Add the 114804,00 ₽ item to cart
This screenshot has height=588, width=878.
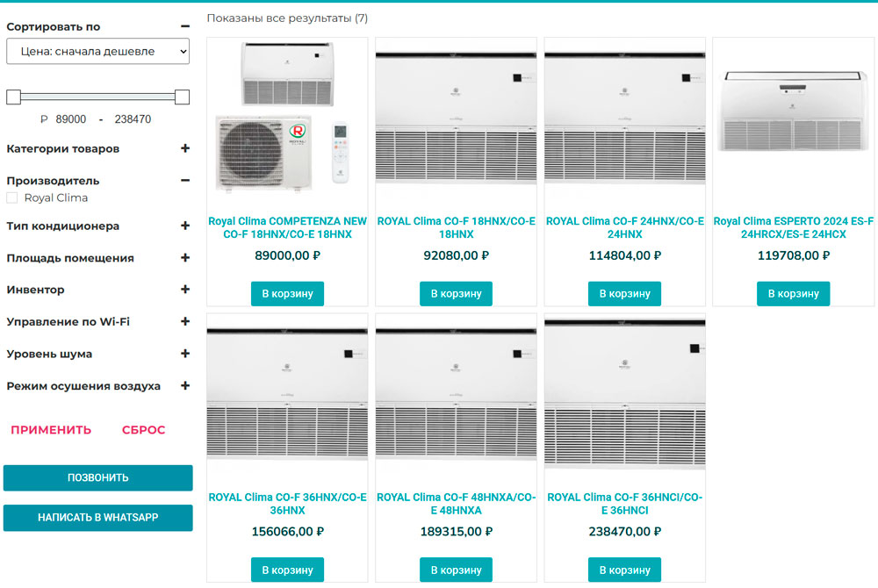[x=625, y=294]
